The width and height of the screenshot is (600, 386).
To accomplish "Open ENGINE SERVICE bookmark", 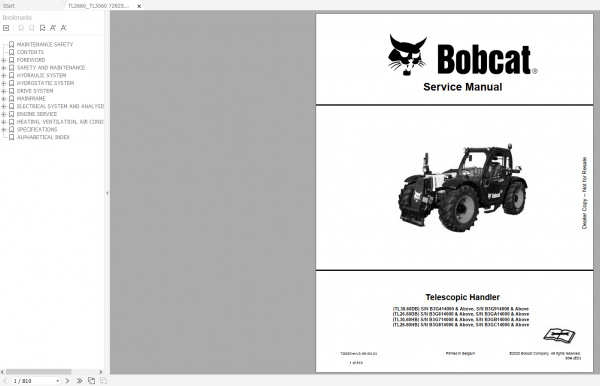I will pyautogui.click(x=37, y=114).
